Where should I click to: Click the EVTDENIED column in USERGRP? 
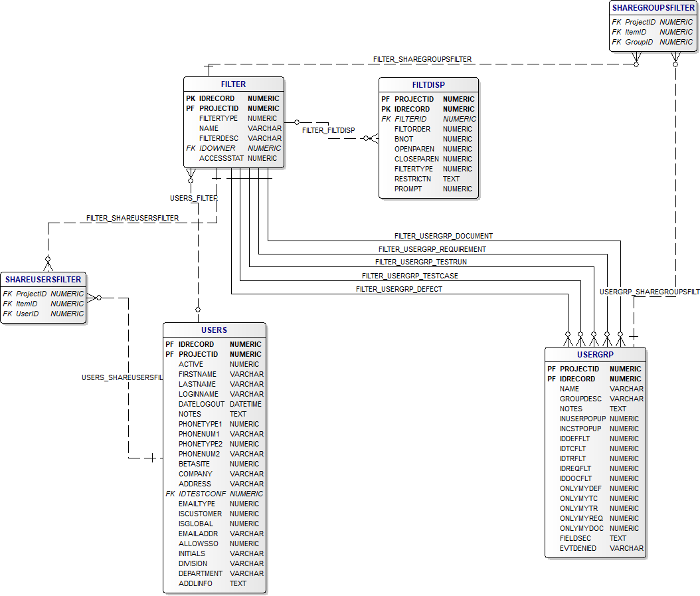pyautogui.click(x=578, y=548)
